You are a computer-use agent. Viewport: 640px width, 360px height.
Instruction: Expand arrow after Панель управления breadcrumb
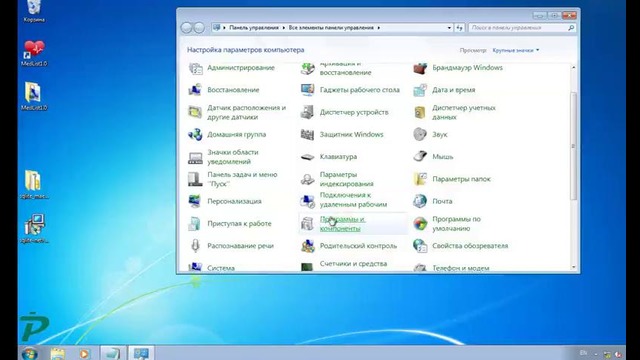click(x=283, y=28)
